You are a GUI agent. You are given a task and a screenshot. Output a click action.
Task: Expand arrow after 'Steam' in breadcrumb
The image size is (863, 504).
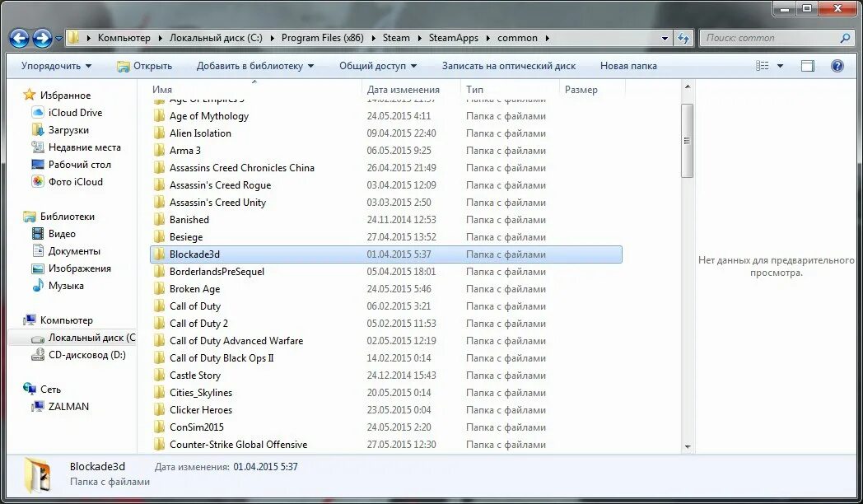[x=419, y=38]
